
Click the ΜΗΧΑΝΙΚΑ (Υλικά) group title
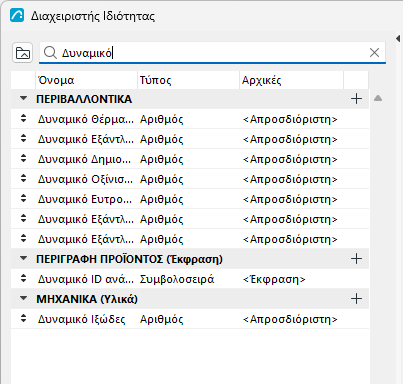point(87,299)
